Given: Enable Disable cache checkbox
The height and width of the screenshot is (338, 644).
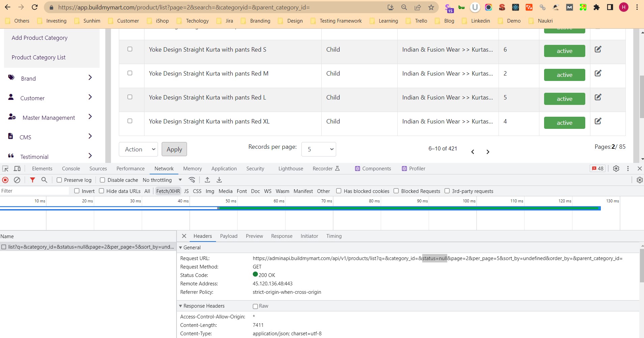Looking at the screenshot, I should [x=103, y=180].
